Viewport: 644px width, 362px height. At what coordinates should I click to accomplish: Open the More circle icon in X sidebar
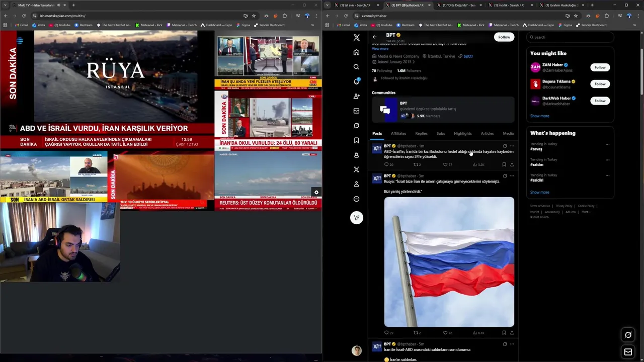pos(356,199)
